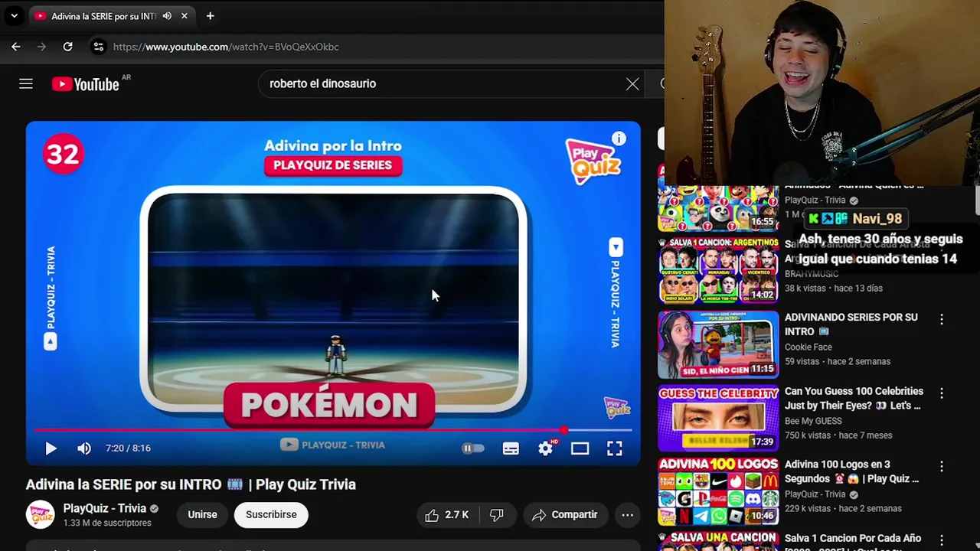Open options menu for ADIVINANDO SERIES video
This screenshot has height=551, width=980.
[942, 319]
